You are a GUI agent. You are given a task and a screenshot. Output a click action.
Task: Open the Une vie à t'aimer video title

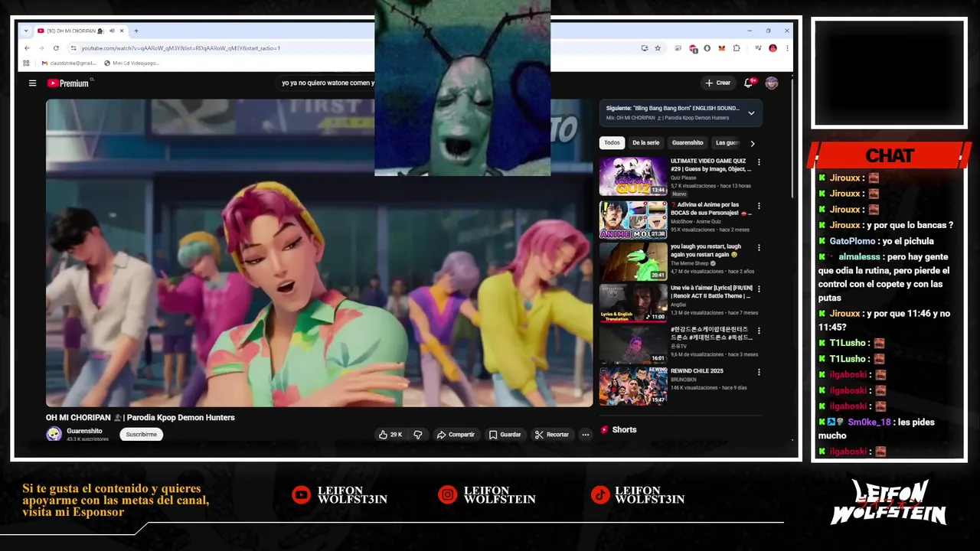[x=711, y=292]
